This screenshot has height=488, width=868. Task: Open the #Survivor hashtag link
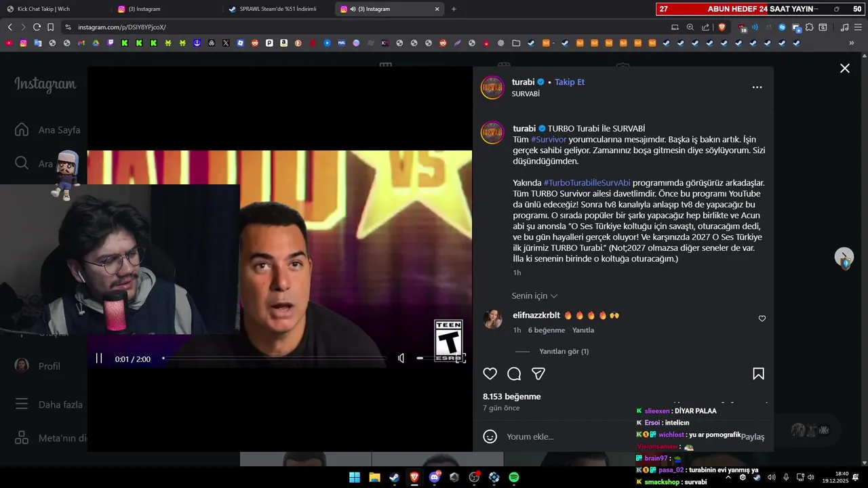pyautogui.click(x=549, y=140)
